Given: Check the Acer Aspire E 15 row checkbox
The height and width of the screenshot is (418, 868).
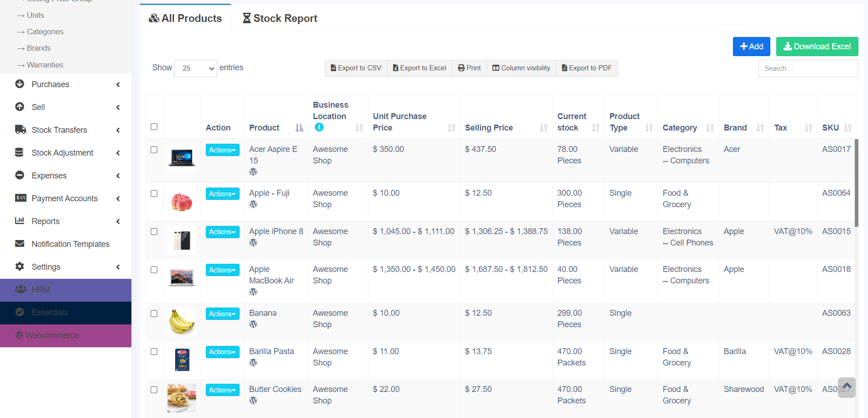Looking at the screenshot, I should [154, 150].
